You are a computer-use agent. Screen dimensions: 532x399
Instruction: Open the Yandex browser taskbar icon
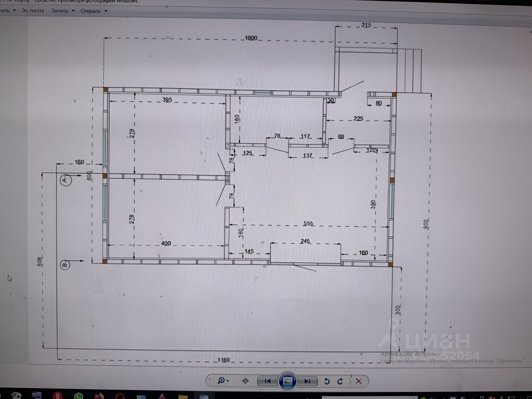[x=58, y=396]
